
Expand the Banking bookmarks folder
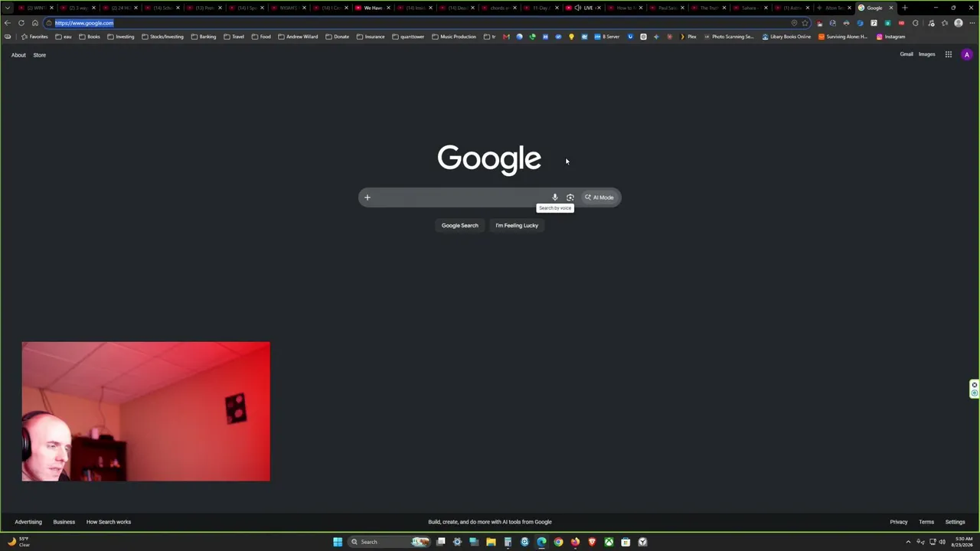click(x=204, y=37)
